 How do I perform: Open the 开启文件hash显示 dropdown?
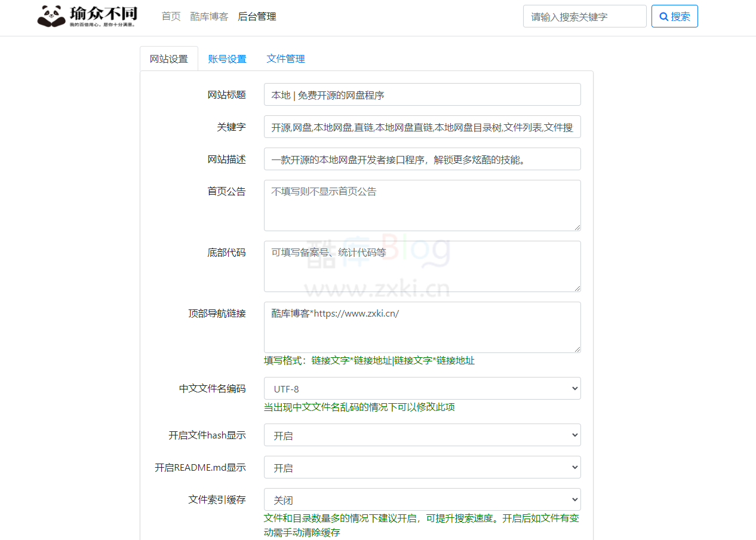(x=422, y=435)
